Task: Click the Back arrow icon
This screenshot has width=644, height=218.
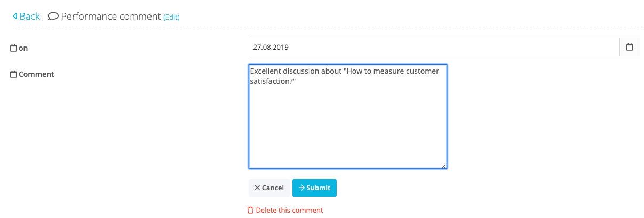Action: pyautogui.click(x=15, y=17)
